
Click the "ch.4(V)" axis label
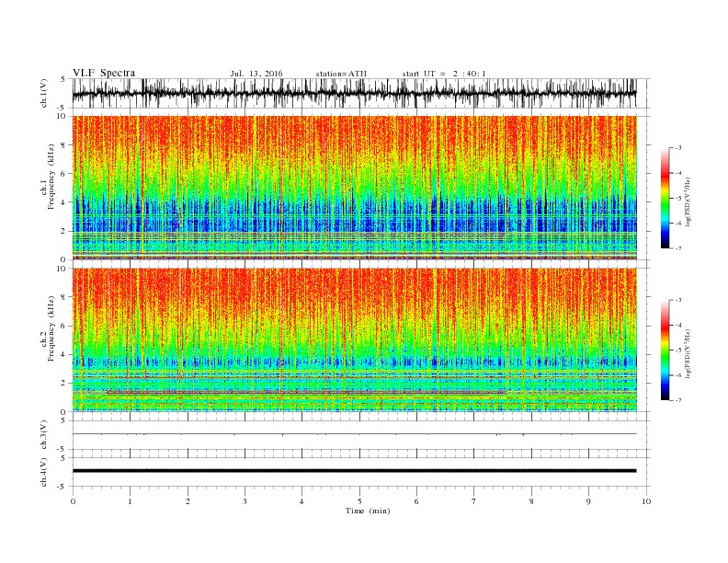(x=44, y=472)
